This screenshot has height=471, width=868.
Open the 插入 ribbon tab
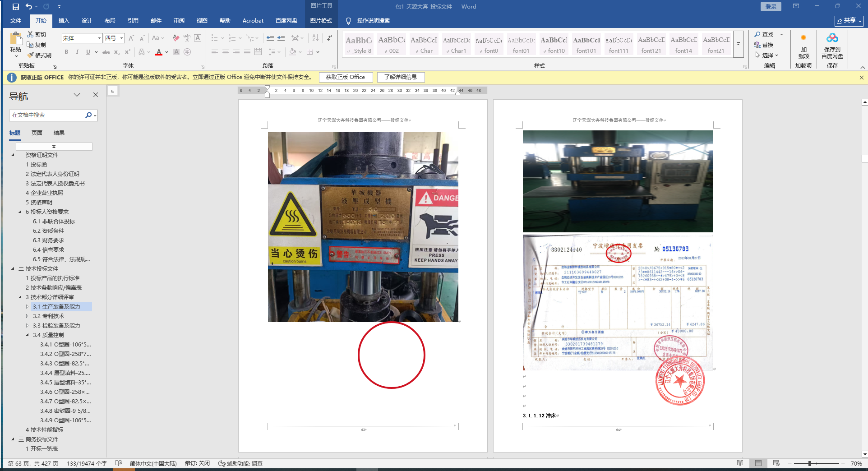coord(64,21)
